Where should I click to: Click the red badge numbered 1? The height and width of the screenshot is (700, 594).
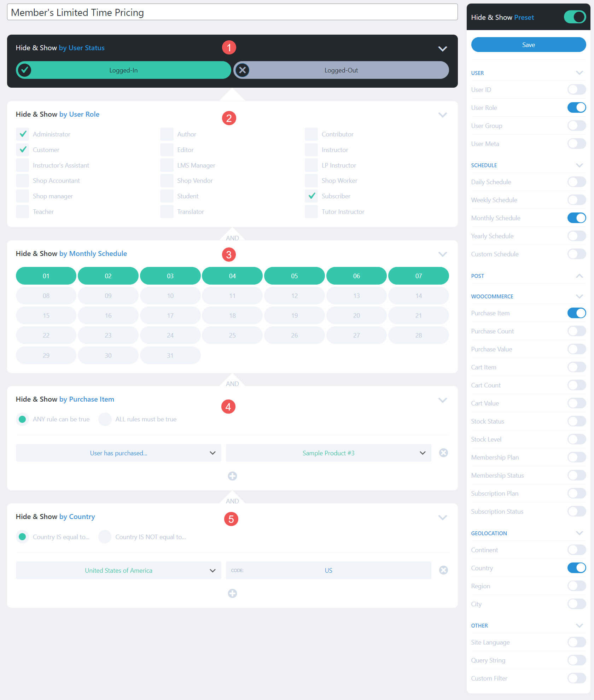[229, 47]
